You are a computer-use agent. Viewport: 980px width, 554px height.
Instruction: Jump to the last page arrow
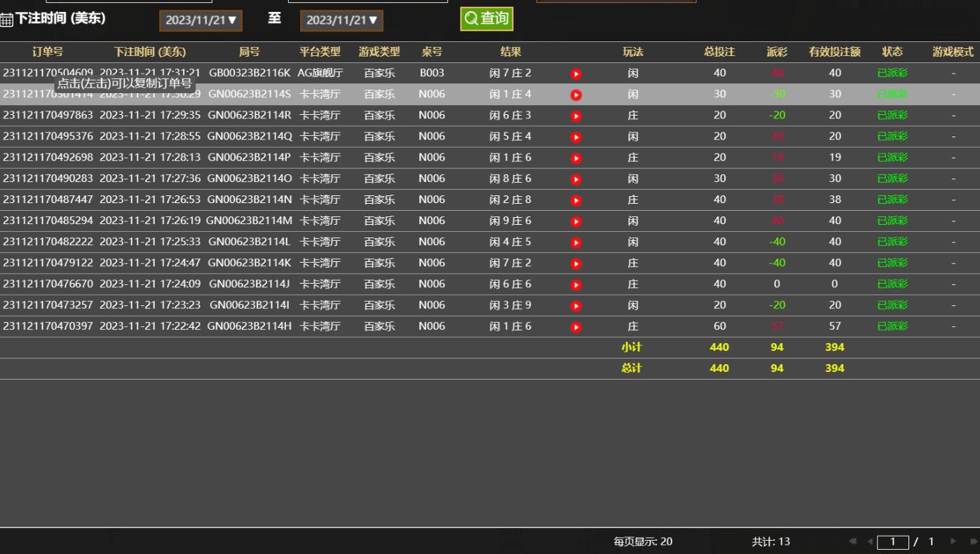coord(972,541)
